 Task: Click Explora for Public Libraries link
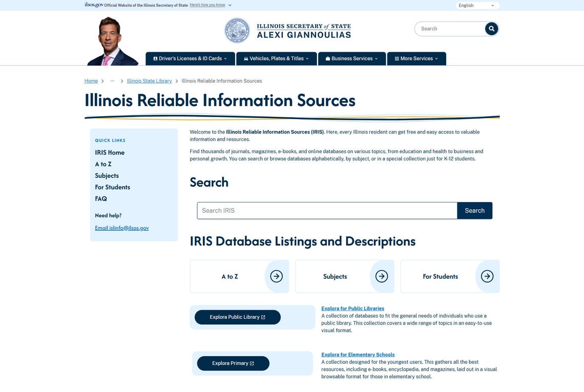(353, 308)
